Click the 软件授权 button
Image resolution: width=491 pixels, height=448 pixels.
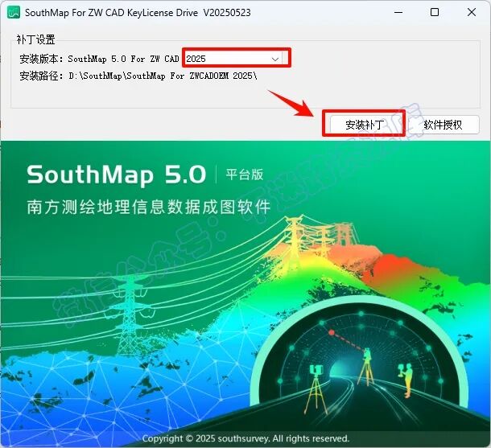(443, 125)
